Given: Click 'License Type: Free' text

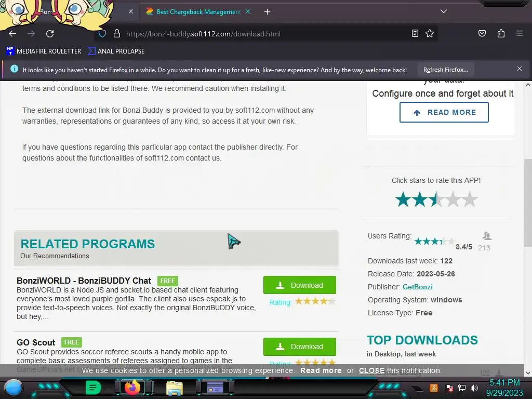Looking at the screenshot, I should 400,313.
